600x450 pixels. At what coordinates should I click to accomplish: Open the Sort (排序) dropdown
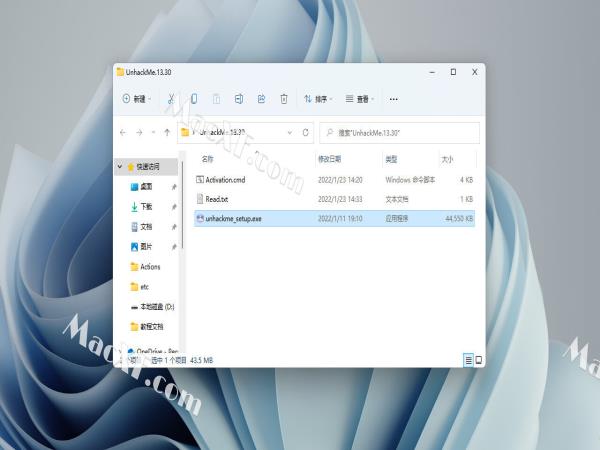[318, 99]
